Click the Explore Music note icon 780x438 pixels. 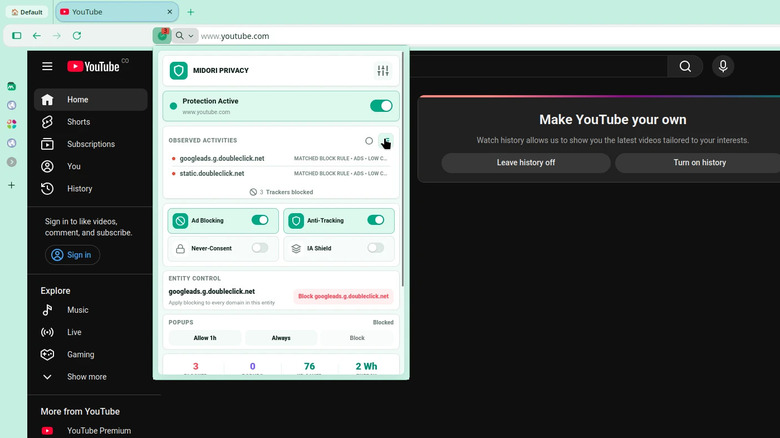tap(47, 310)
